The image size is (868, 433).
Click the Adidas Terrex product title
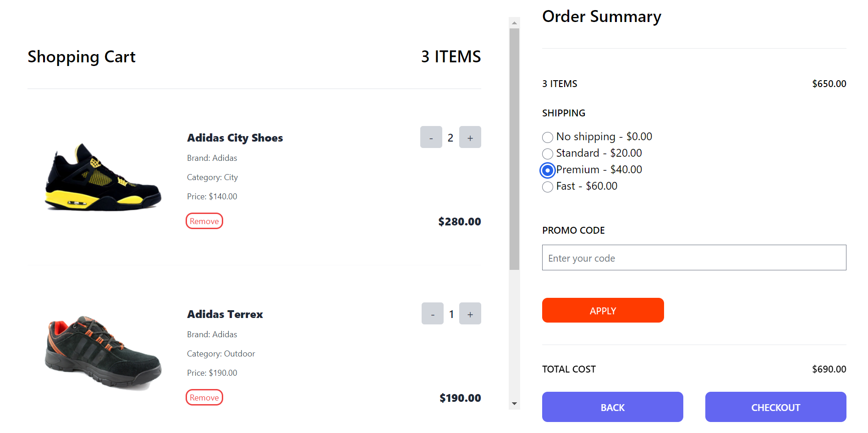225,314
